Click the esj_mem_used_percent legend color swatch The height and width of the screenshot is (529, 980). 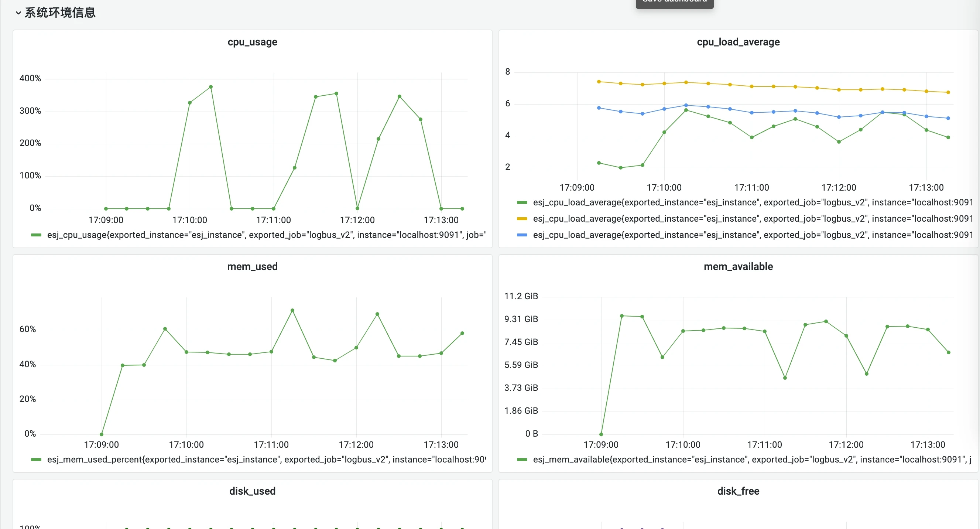point(36,460)
